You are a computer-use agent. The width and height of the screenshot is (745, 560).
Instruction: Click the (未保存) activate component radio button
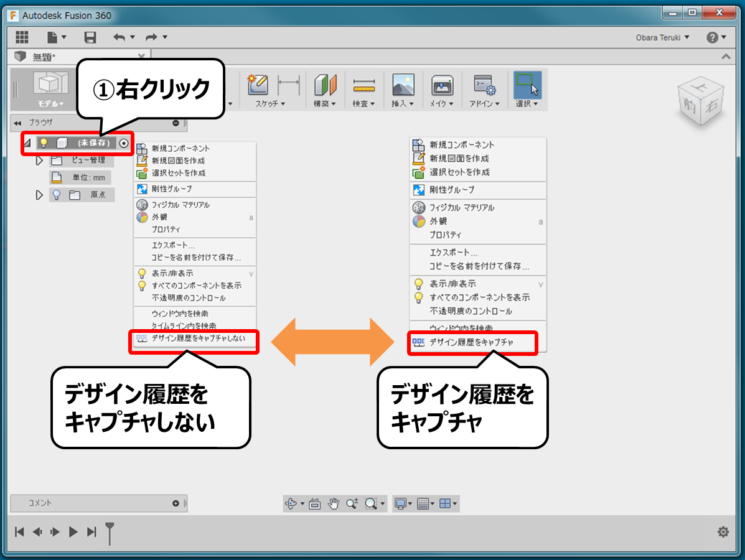coord(123,143)
